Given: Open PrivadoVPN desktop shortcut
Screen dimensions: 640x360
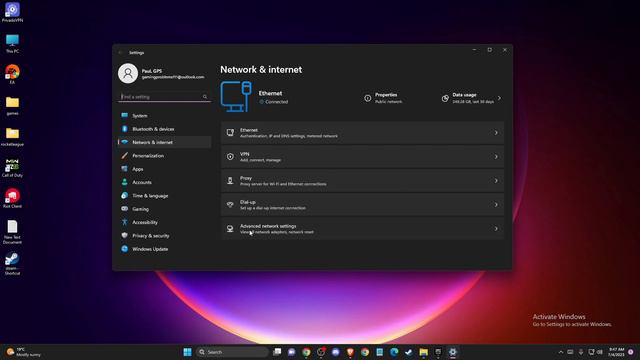Looking at the screenshot, I should pos(12,12).
